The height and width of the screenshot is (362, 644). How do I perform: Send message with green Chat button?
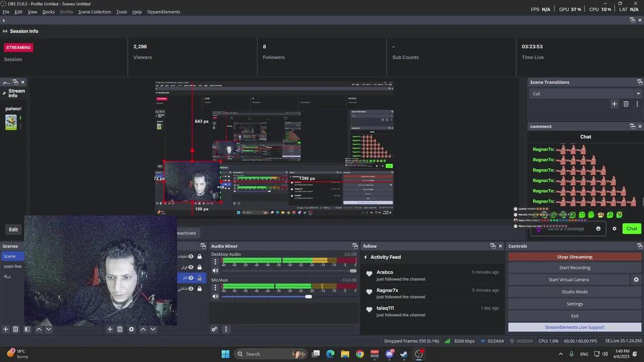point(632,229)
